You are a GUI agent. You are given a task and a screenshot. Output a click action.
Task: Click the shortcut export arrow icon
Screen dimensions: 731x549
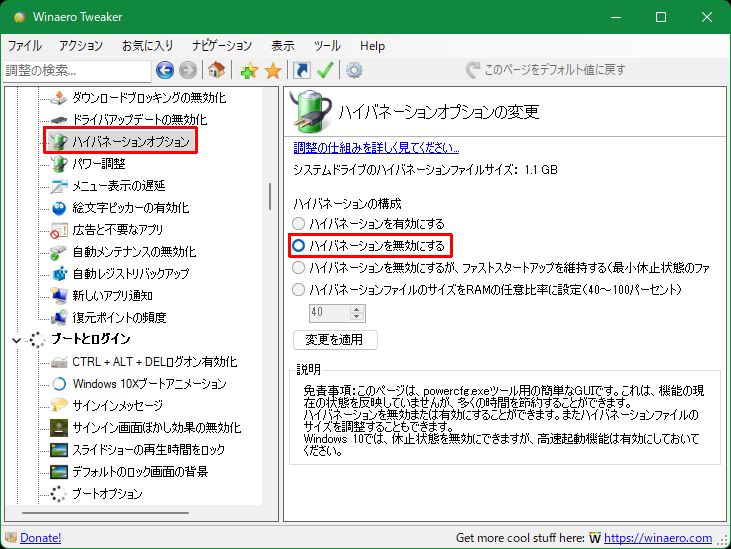[302, 70]
